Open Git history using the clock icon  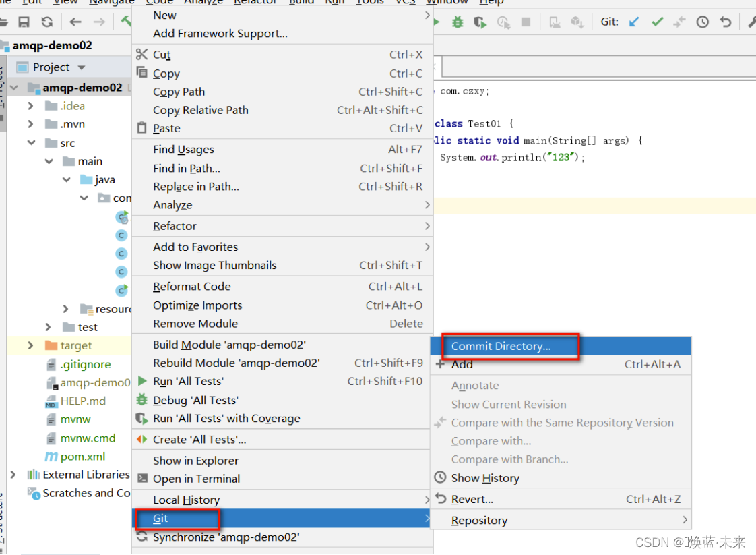(x=702, y=22)
